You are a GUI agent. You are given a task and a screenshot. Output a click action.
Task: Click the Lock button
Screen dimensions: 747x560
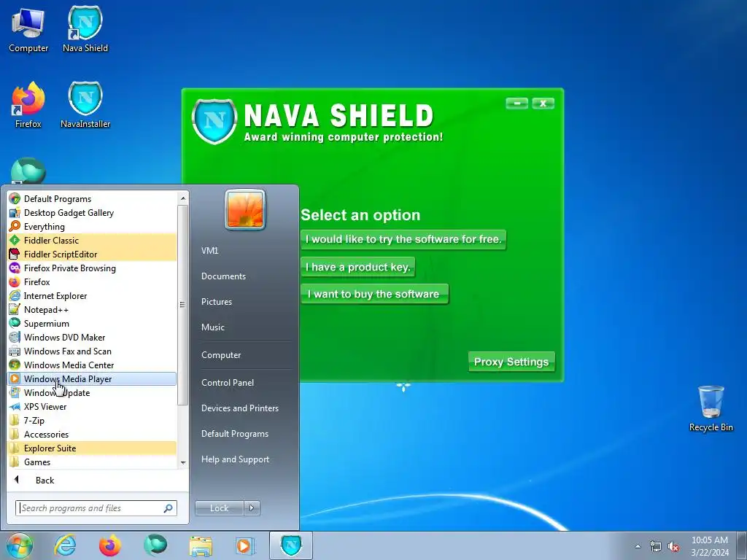click(x=219, y=508)
